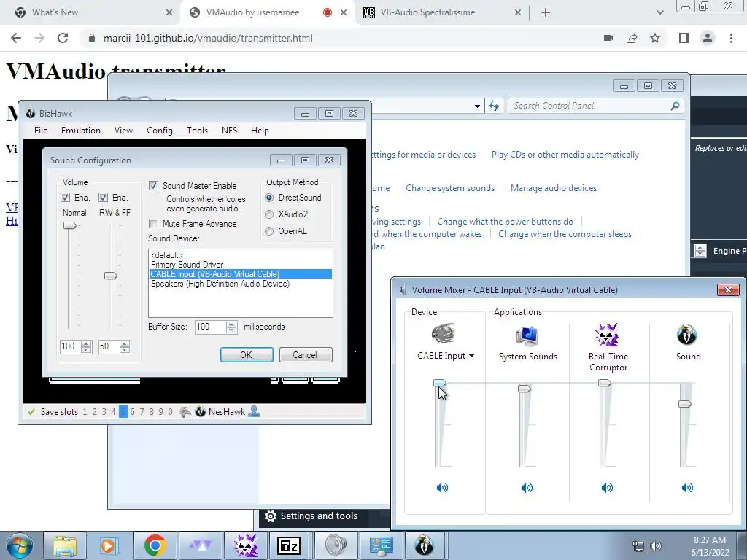Viewport: 747px width, 560px height.
Task: Open BizHawk NES menu
Action: pyautogui.click(x=229, y=130)
